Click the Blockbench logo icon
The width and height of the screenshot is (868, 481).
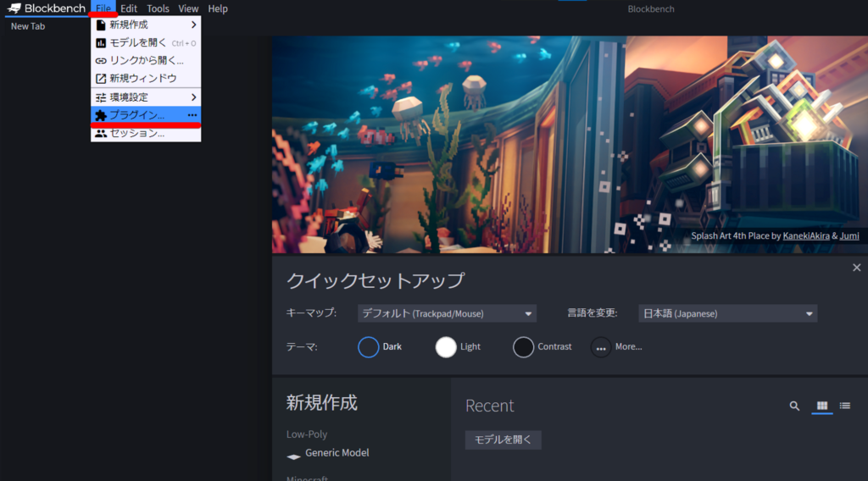pos(14,8)
